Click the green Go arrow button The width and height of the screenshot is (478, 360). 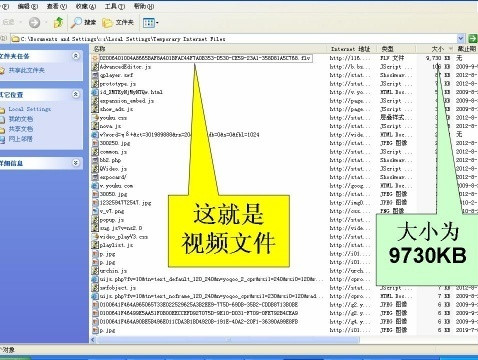point(473,38)
